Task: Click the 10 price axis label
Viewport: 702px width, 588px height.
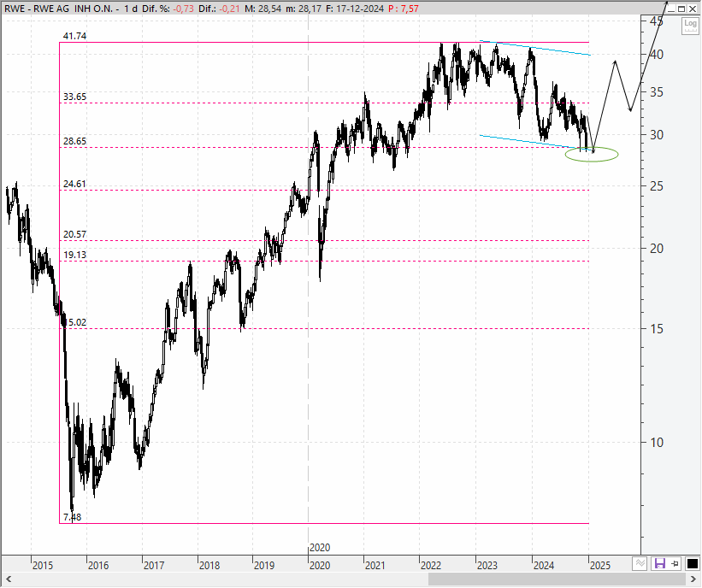Action: tap(657, 443)
